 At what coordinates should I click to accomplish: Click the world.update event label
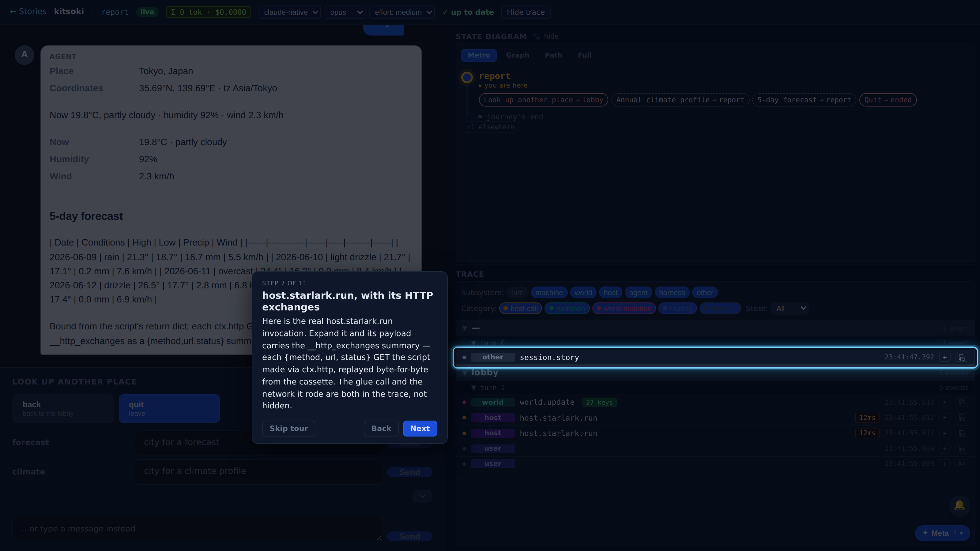547,402
